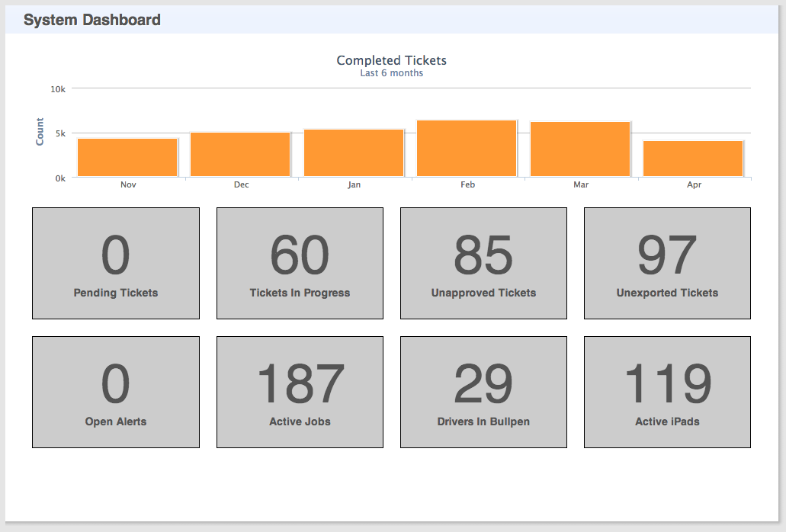Screen dimensions: 786x532
Task: Select the orange Nov bar in chart
Action: click(x=127, y=158)
